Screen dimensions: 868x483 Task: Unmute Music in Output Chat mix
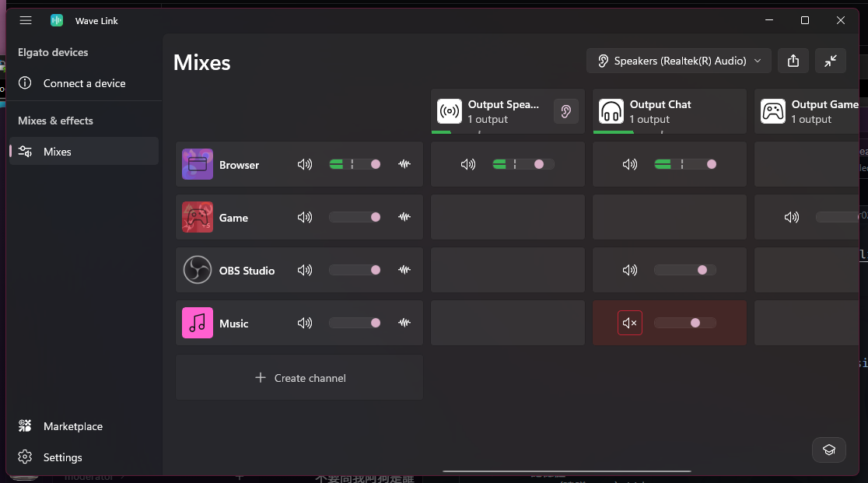(630, 323)
